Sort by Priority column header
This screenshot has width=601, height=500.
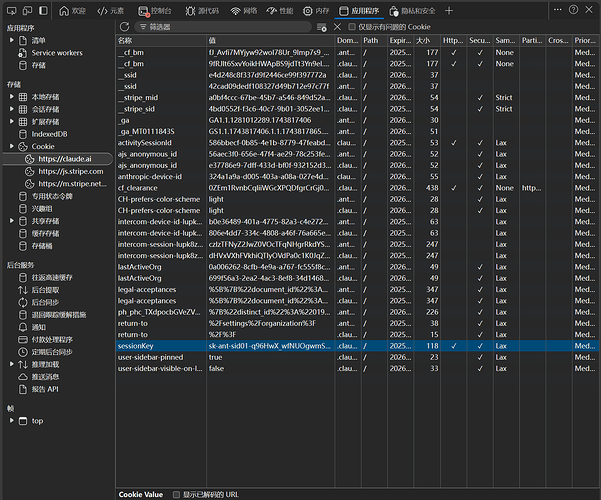pyautogui.click(x=585, y=40)
